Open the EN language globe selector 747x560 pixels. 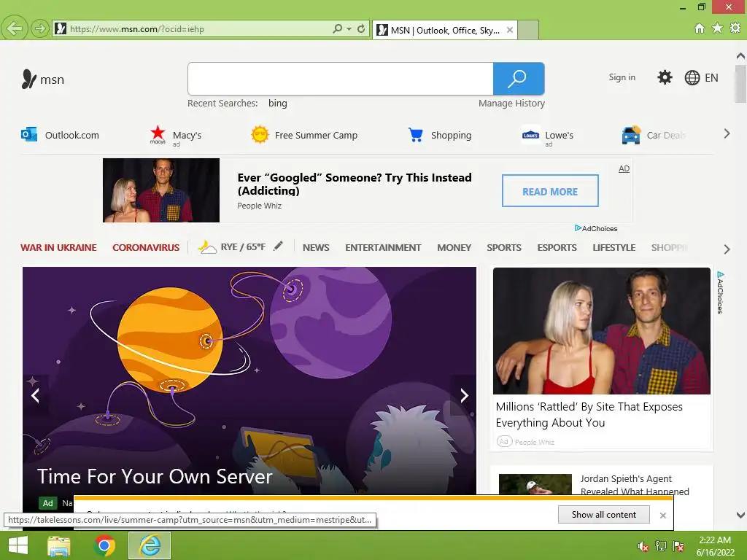click(701, 77)
